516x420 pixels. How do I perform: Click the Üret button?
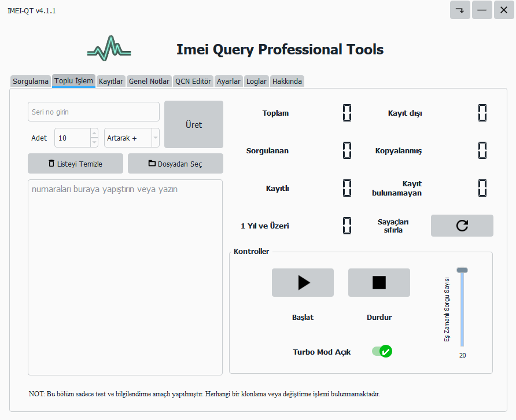[x=193, y=124]
